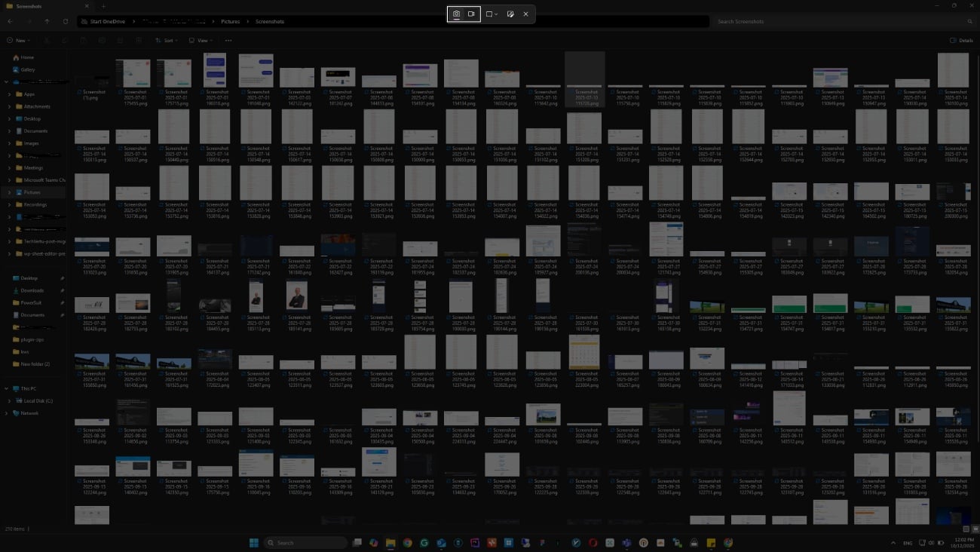Image resolution: width=980 pixels, height=552 pixels.
Task: Open the View dropdown menu
Action: click(x=201, y=41)
